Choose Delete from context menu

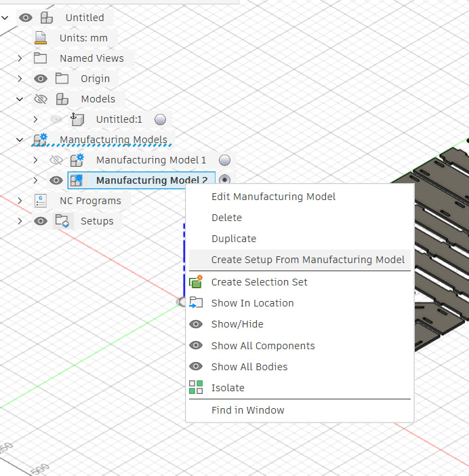pos(300,218)
